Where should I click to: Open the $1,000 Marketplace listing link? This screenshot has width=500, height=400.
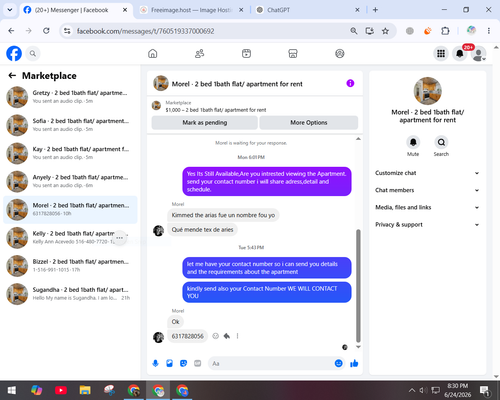[216, 110]
